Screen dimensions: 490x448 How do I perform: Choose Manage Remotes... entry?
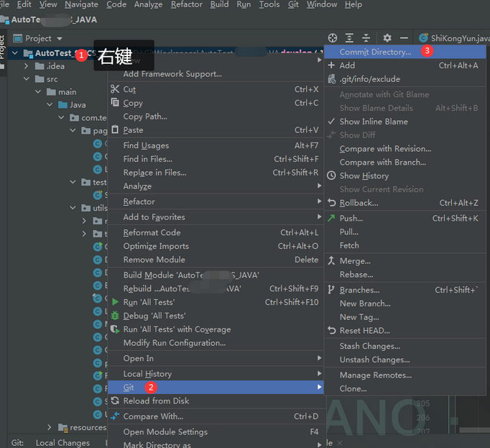[405, 375]
